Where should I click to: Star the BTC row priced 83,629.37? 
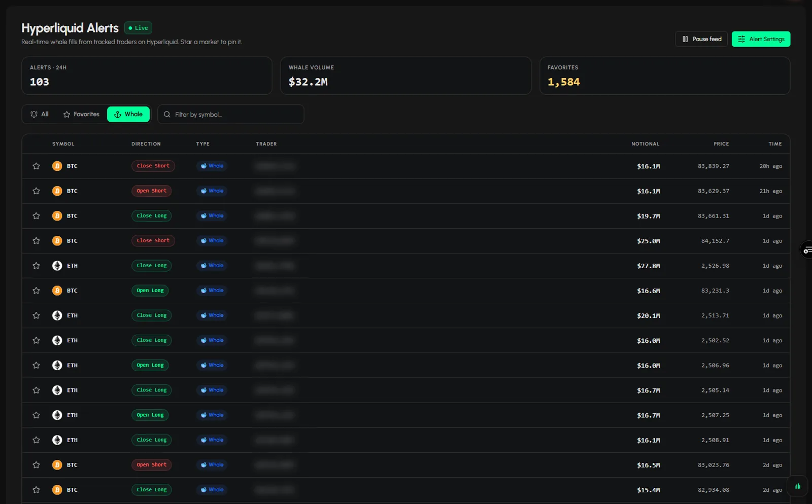[x=36, y=191]
